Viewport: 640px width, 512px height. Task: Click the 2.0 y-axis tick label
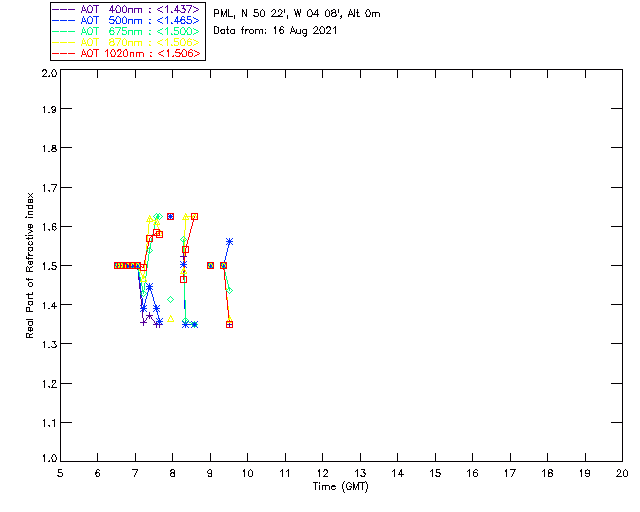(x=49, y=73)
